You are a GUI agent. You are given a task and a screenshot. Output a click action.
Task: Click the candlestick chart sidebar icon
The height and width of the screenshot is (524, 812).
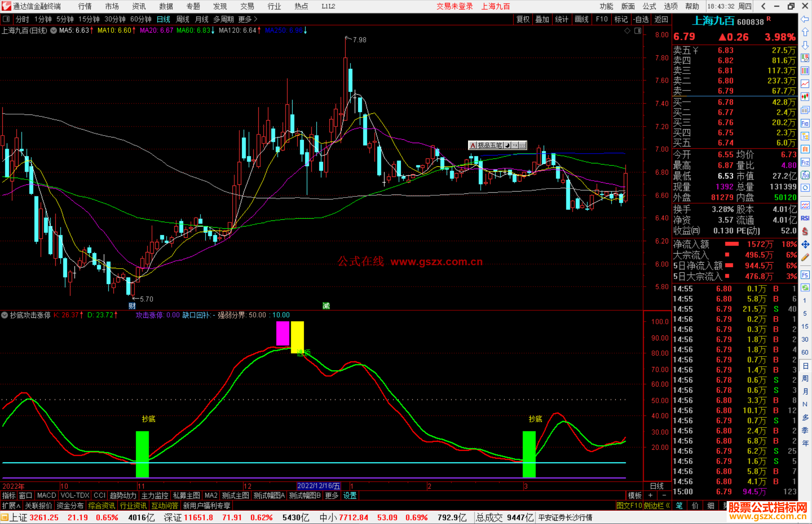805,97
